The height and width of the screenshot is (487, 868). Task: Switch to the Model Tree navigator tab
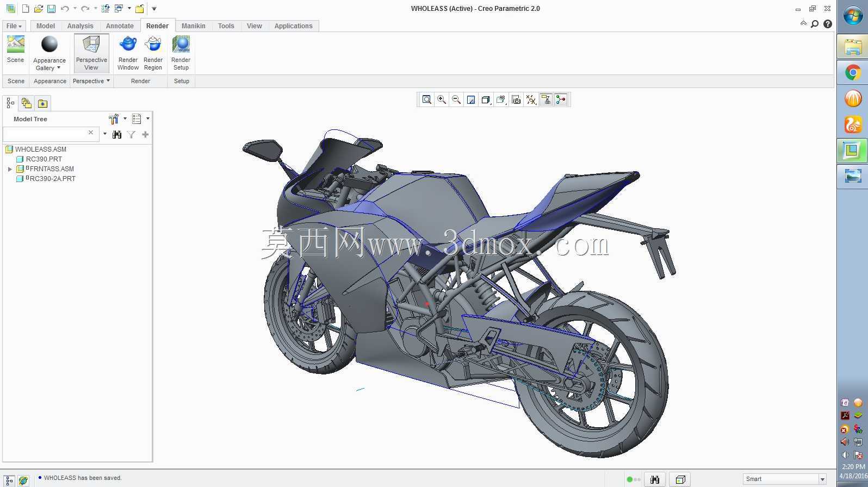point(10,103)
